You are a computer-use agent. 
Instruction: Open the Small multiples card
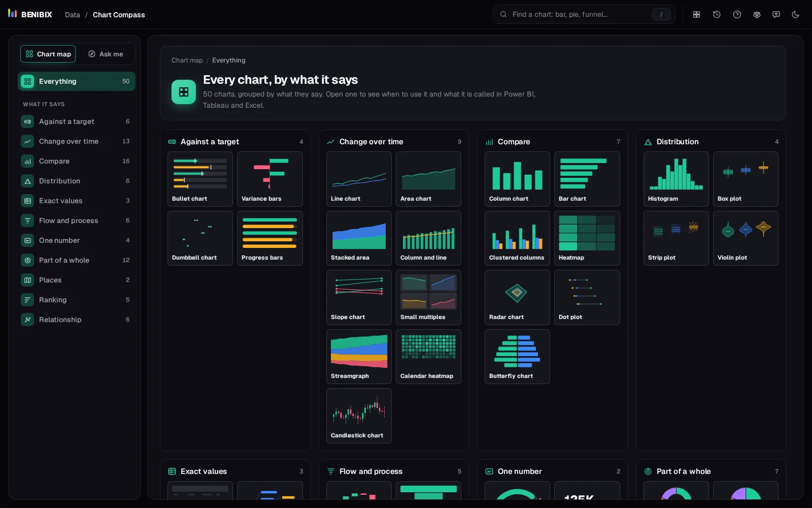428,297
